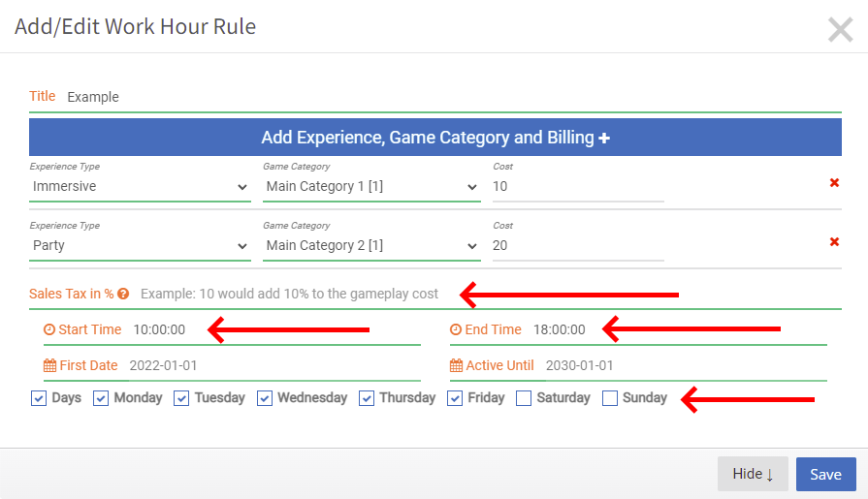Click the Active Until calendar icon
Image resolution: width=868 pixels, height=499 pixels.
pos(456,365)
